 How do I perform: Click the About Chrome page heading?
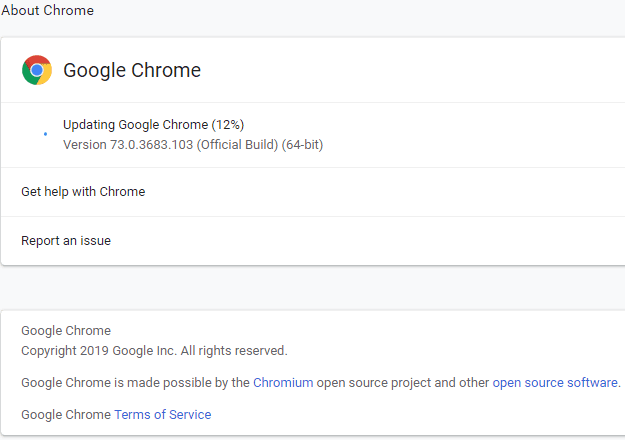[x=47, y=11]
